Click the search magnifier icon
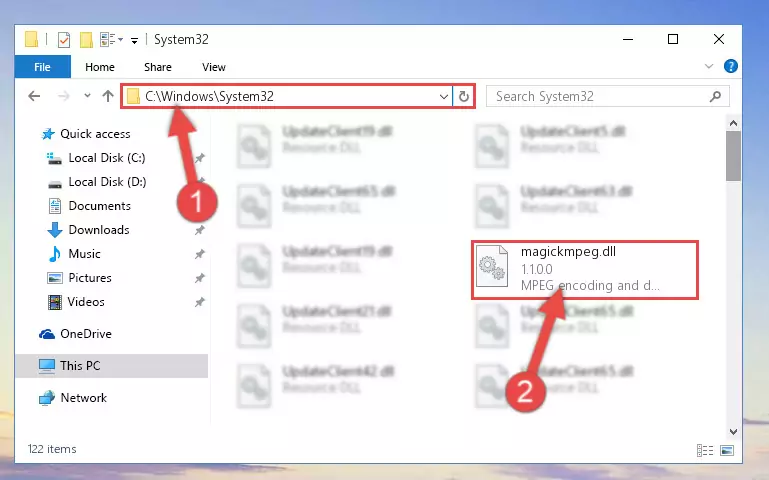This screenshot has width=769, height=480. pos(715,97)
